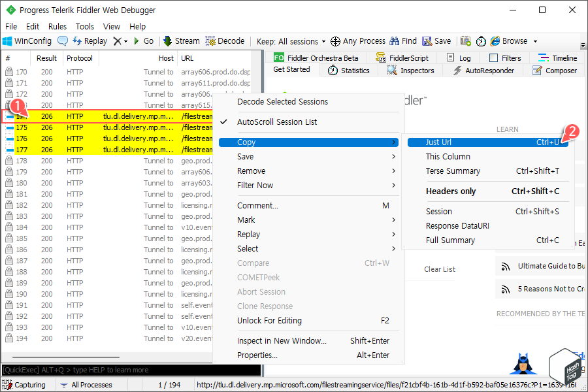Select This Column copy option
Image resolution: width=588 pixels, height=392 pixels.
coord(488,156)
